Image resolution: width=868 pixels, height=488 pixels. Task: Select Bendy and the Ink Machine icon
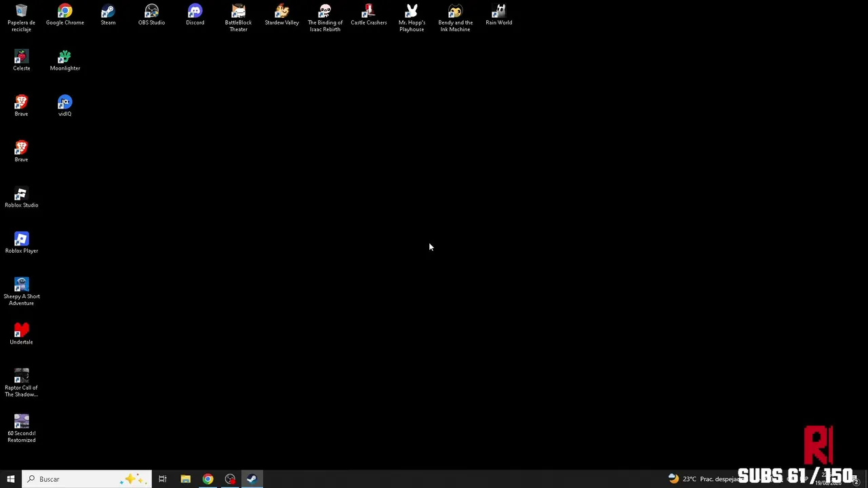pyautogui.click(x=455, y=18)
